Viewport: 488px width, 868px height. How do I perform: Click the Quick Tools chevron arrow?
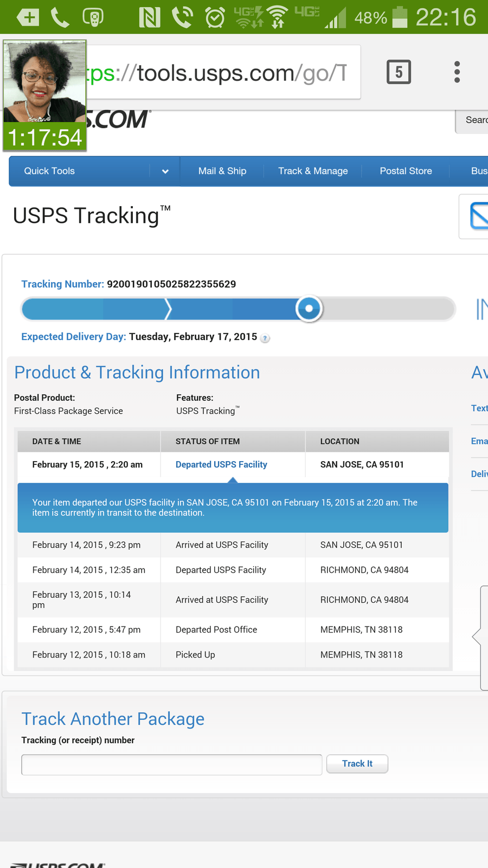point(165,171)
